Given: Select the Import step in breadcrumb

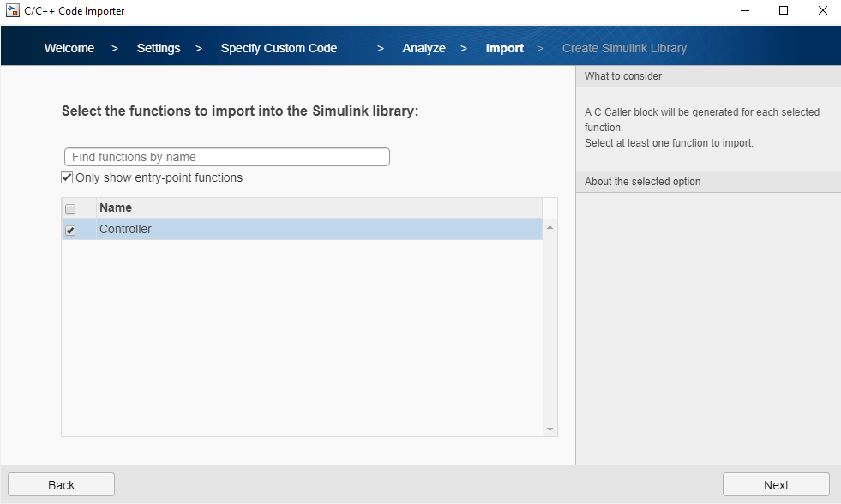Looking at the screenshot, I should tap(504, 48).
